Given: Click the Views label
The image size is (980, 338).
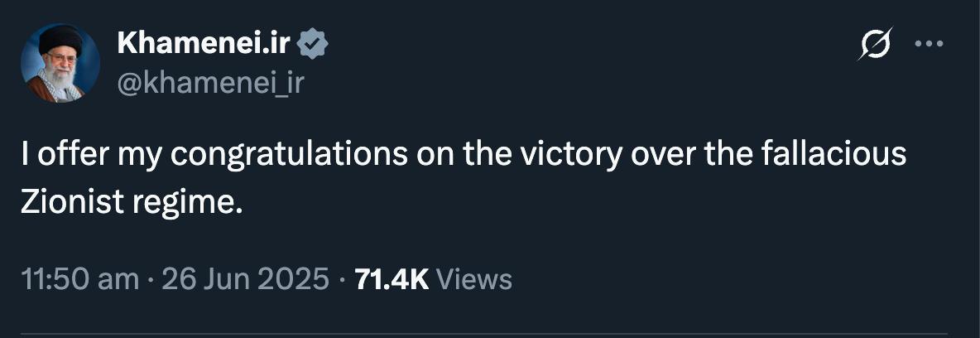Looking at the screenshot, I should point(473,279).
